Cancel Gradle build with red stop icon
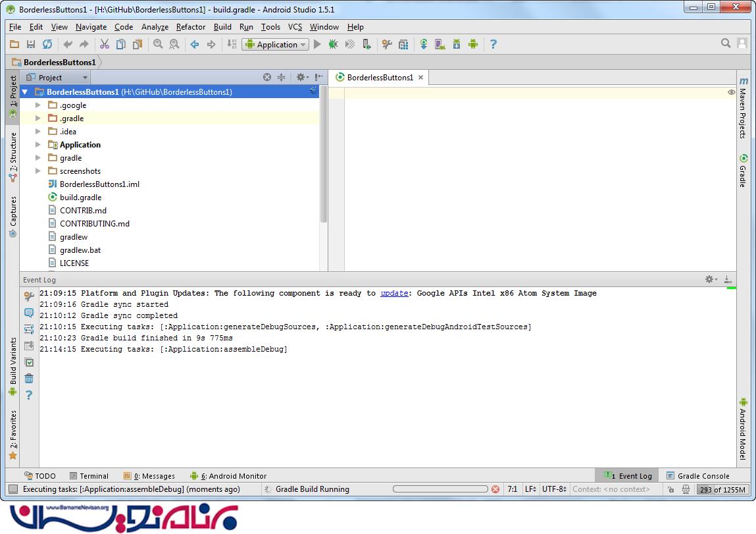 coord(495,489)
